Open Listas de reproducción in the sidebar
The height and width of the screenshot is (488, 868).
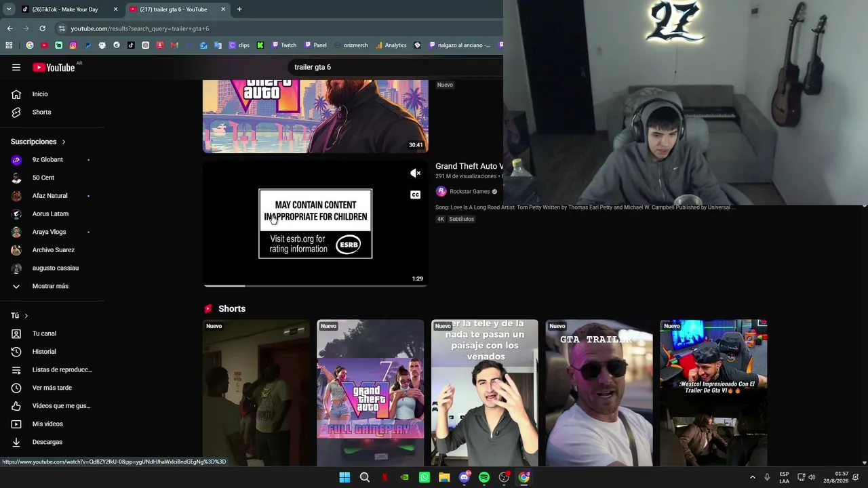click(x=62, y=369)
